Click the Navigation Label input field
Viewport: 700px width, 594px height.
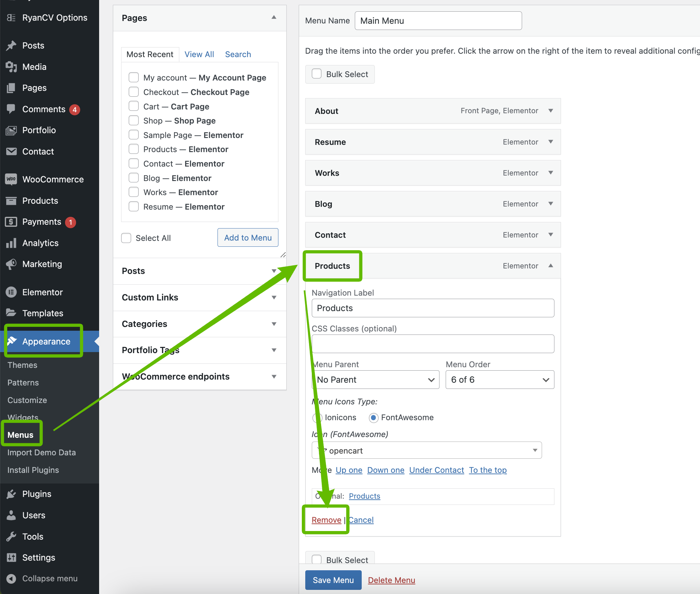[433, 308]
